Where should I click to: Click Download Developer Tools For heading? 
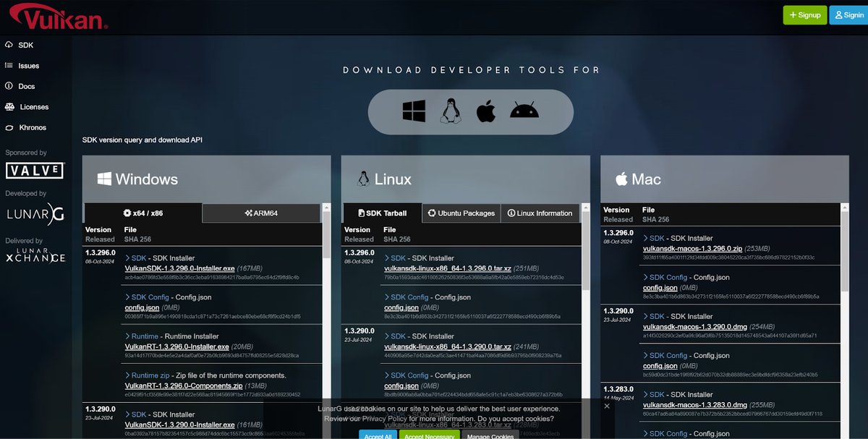471,70
